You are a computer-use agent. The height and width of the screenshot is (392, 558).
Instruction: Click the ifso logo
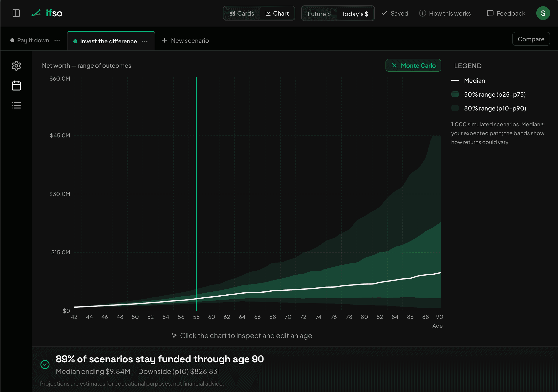point(47,13)
